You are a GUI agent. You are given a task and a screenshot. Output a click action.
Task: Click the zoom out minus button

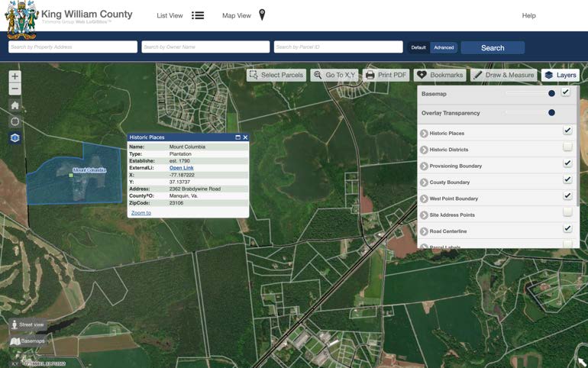15,89
